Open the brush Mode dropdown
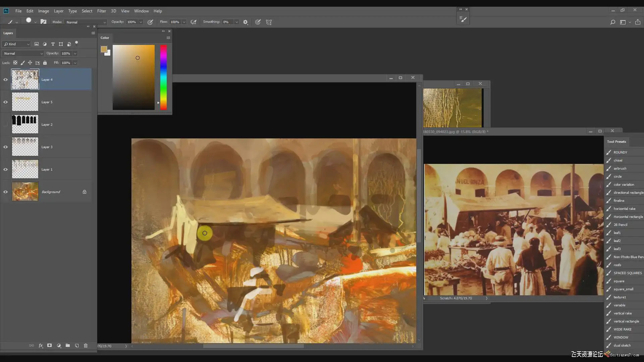The width and height of the screenshot is (644, 362). (86, 22)
